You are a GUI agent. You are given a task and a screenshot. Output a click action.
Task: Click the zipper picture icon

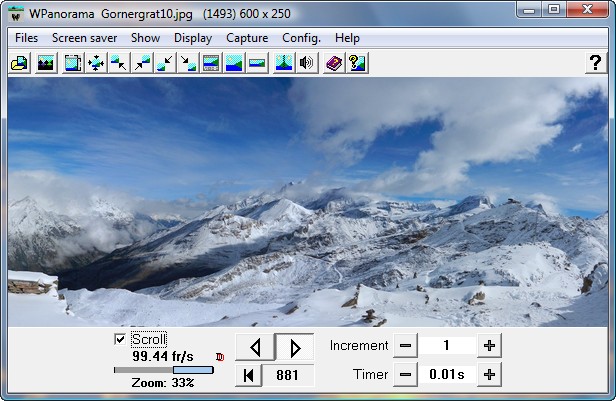(x=284, y=63)
